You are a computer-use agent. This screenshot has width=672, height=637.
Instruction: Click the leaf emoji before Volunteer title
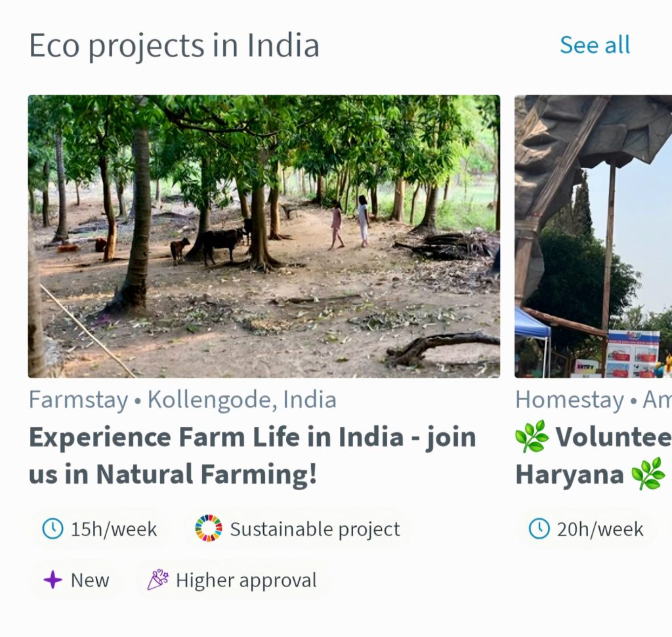[532, 436]
